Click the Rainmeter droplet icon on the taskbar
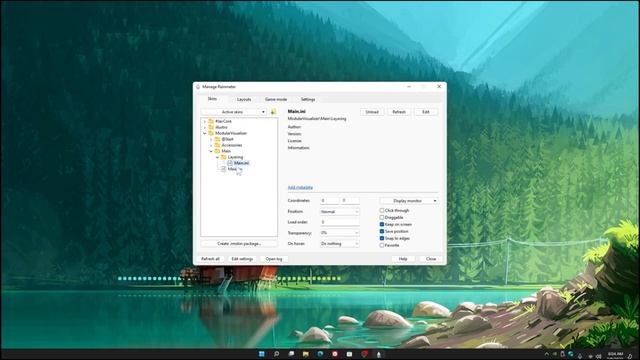This screenshot has height=360, width=640. [x=379, y=354]
